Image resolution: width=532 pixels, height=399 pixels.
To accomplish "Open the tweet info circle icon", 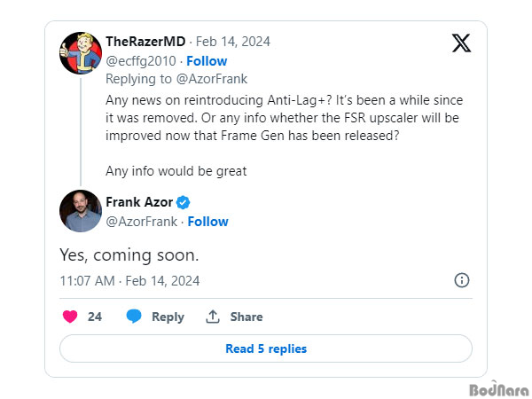I will click(462, 280).
